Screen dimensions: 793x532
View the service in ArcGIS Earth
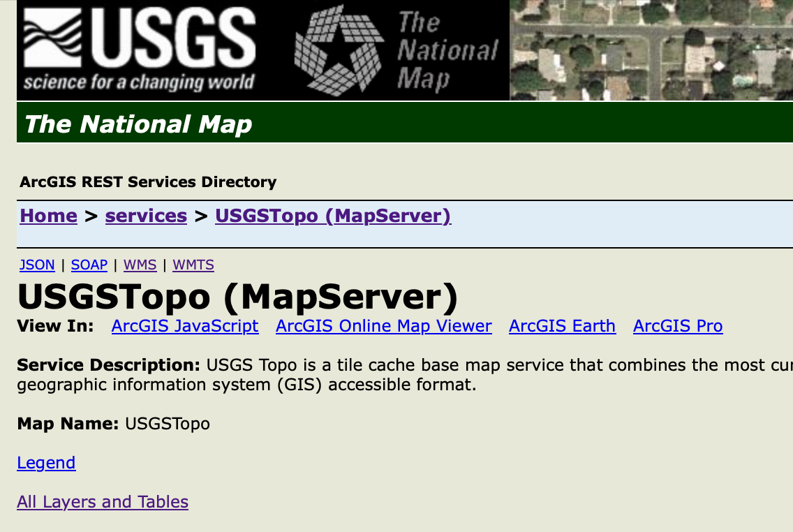tap(563, 326)
